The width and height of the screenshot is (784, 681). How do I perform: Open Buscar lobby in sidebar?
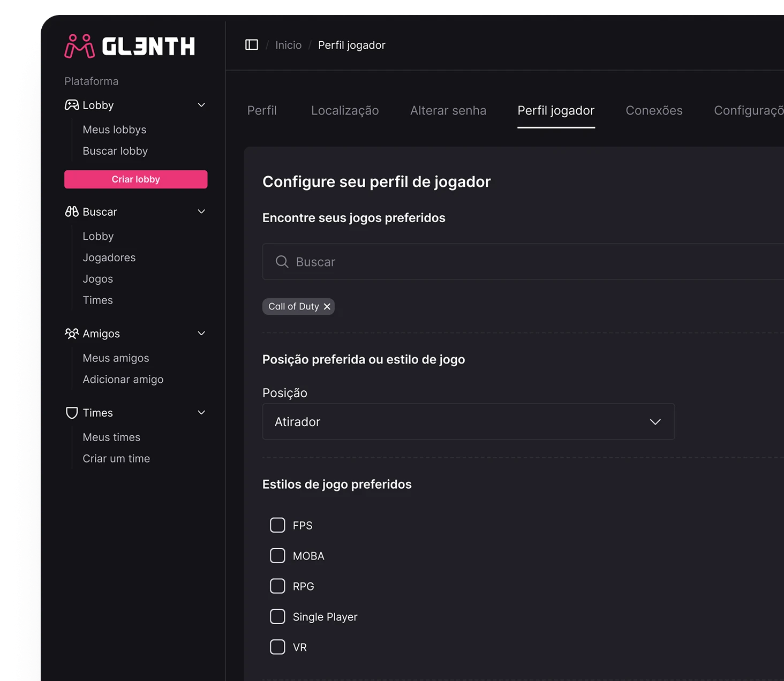[x=115, y=151]
